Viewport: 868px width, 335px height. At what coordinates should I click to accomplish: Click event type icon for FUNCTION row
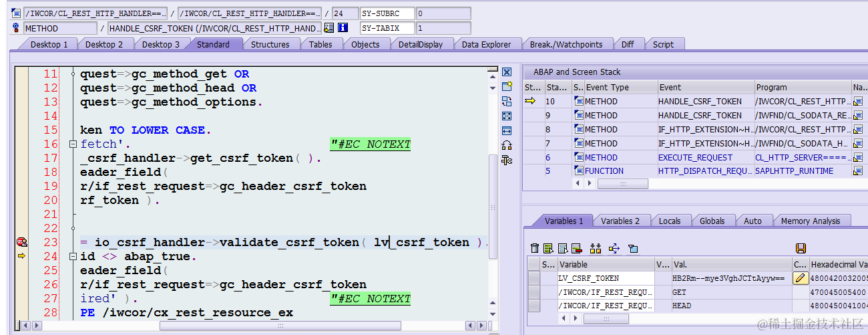[x=578, y=171]
